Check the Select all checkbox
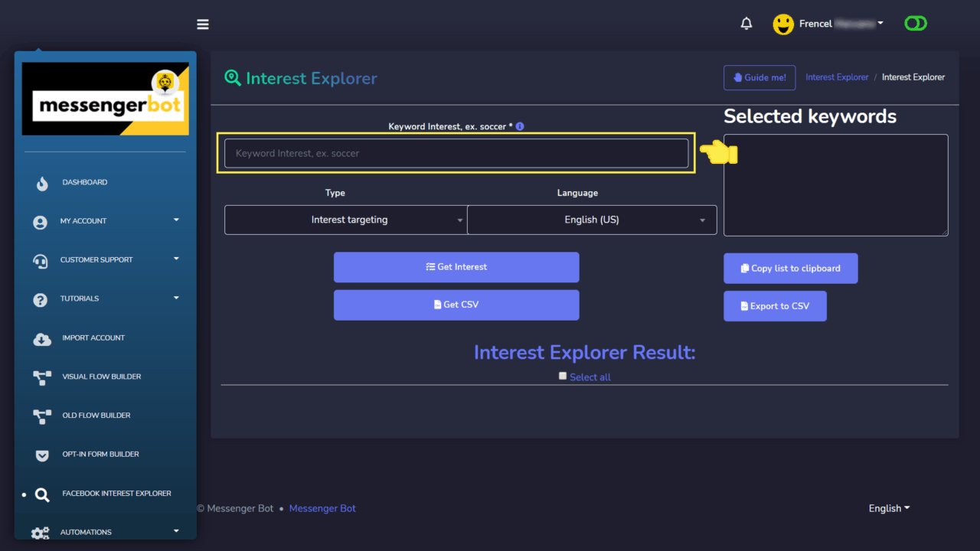This screenshot has height=551, width=980. click(x=563, y=376)
